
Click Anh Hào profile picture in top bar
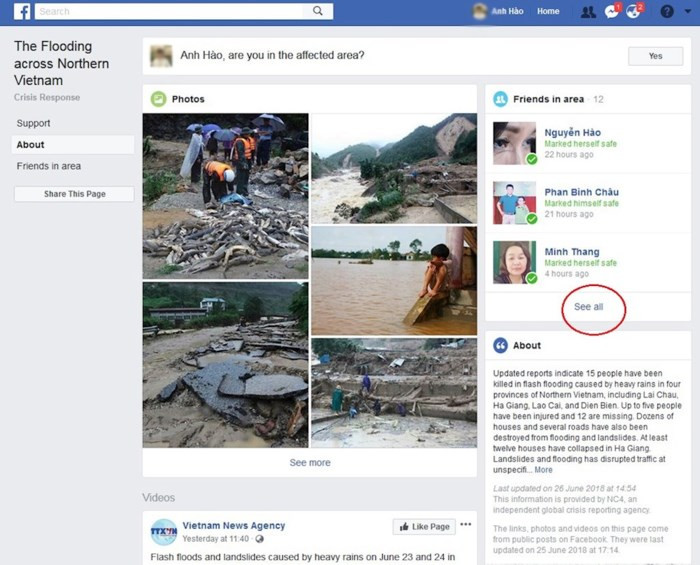click(480, 12)
